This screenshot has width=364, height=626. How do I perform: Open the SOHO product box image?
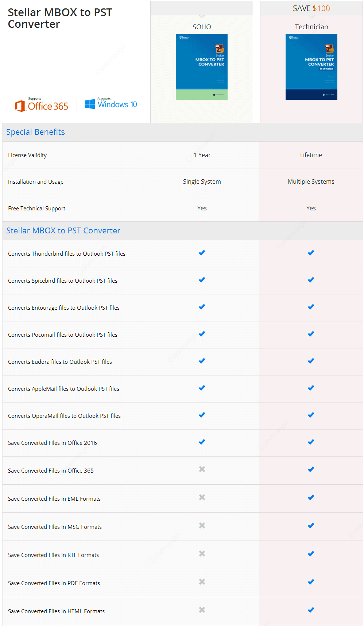202,67
